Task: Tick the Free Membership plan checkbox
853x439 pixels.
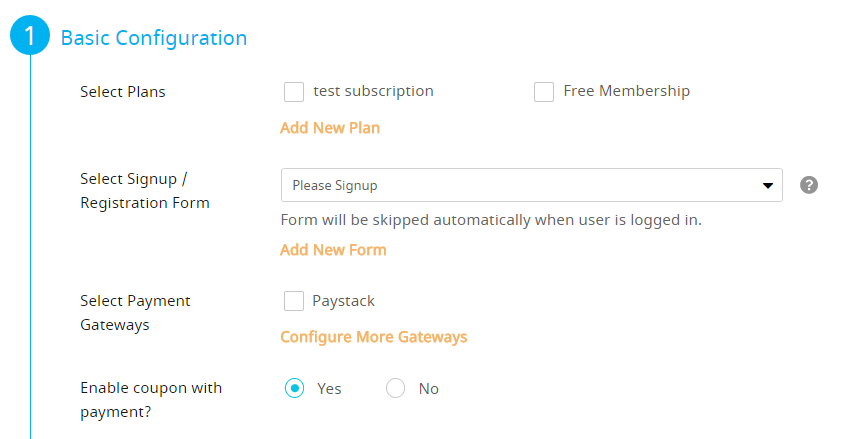Action: point(544,92)
